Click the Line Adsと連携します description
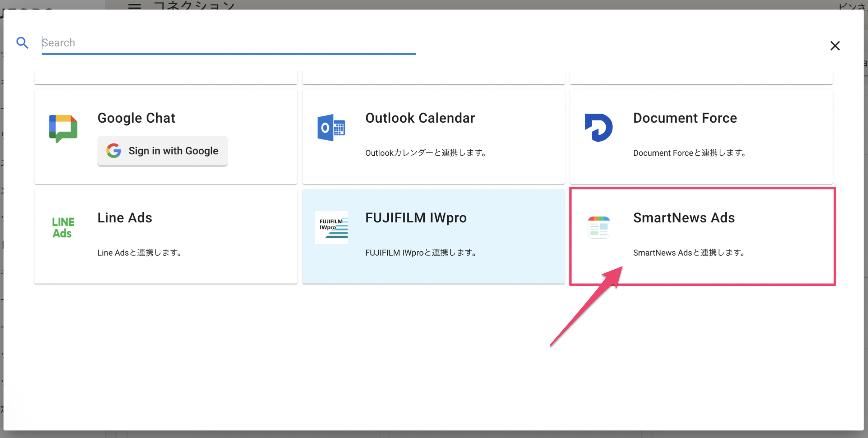Image resolution: width=868 pixels, height=438 pixels. click(140, 252)
